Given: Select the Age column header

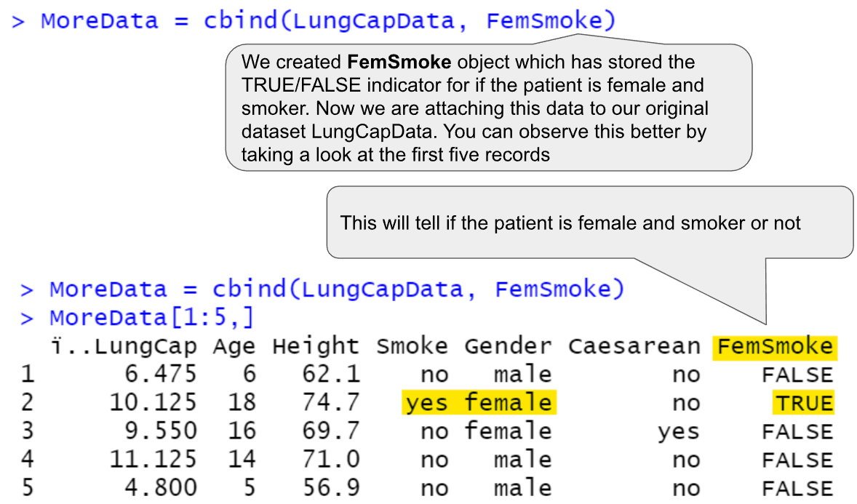Looking at the screenshot, I should [x=234, y=347].
